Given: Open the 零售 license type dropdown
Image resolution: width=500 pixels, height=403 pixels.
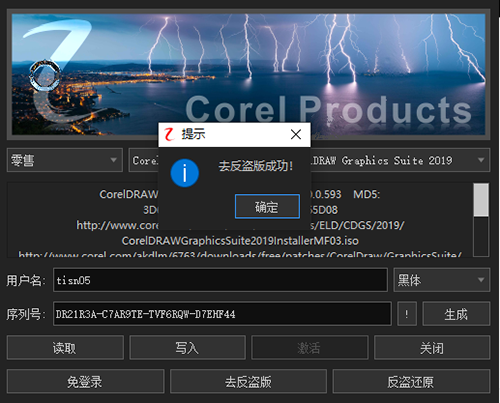Looking at the screenshot, I should pyautogui.click(x=65, y=160).
